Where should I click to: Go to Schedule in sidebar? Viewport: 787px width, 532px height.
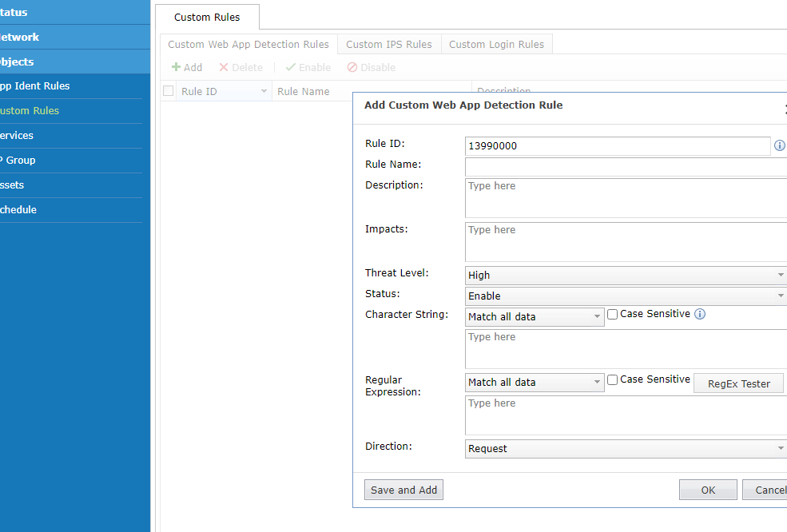71,210
